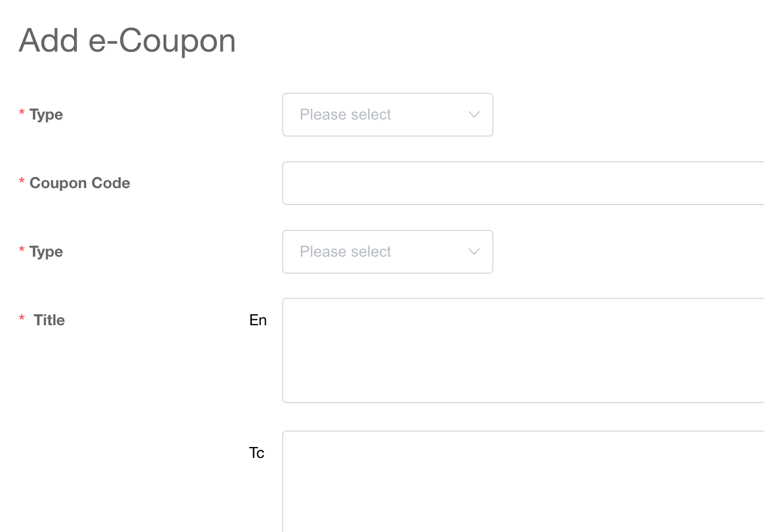Open the Type dropdown above Coupon Code
764x532 pixels.
click(387, 115)
